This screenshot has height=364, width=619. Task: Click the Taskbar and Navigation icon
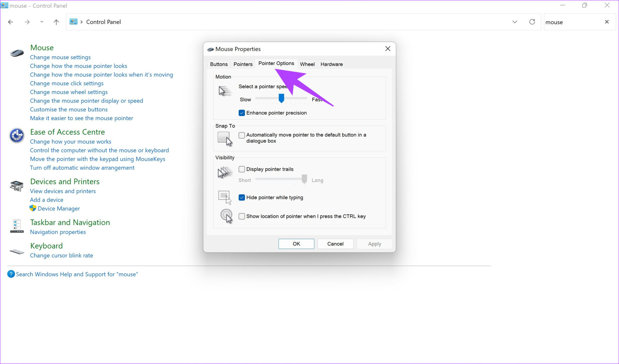click(x=17, y=226)
